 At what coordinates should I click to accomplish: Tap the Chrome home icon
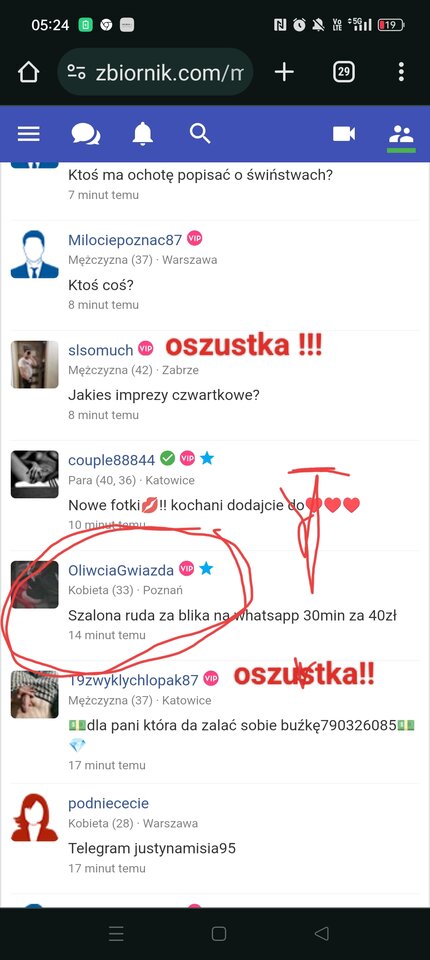[x=28, y=72]
